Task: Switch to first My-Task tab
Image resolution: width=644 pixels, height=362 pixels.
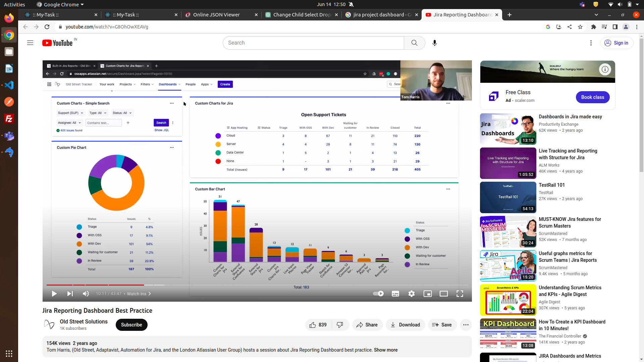Action: (x=60, y=15)
